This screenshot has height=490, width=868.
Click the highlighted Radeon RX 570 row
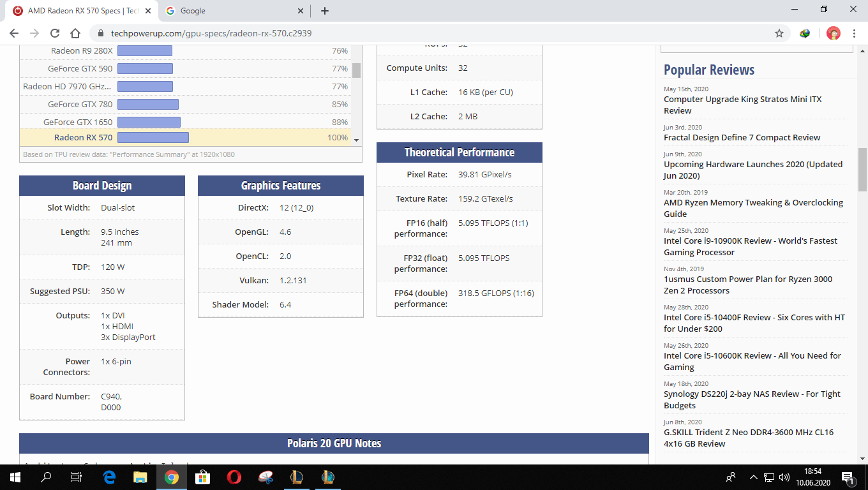(x=186, y=138)
